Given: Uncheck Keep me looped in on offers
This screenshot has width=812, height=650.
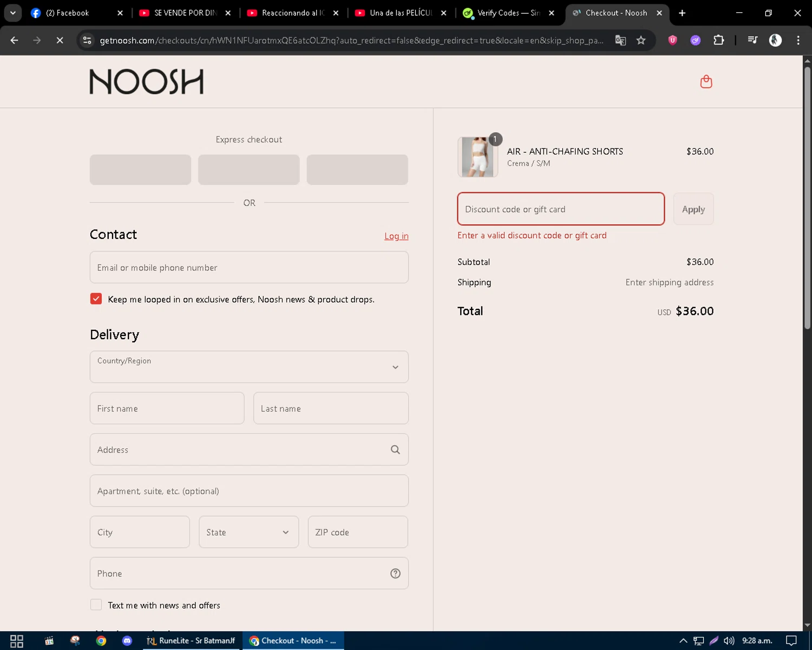Looking at the screenshot, I should 96,299.
